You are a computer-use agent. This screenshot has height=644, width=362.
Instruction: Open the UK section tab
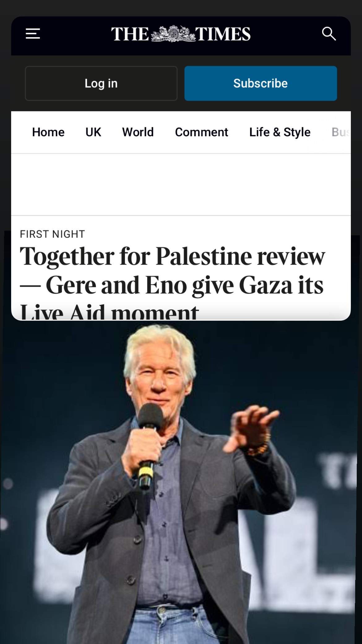click(93, 132)
